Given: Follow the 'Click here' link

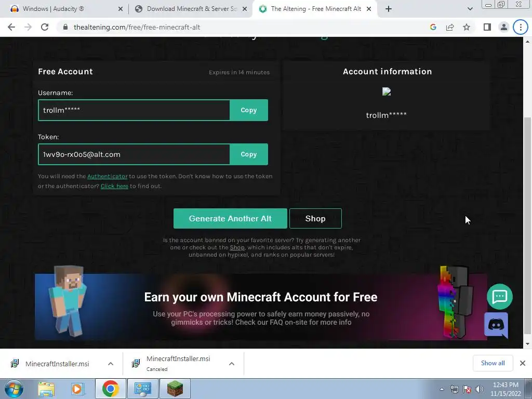Looking at the screenshot, I should tap(114, 186).
